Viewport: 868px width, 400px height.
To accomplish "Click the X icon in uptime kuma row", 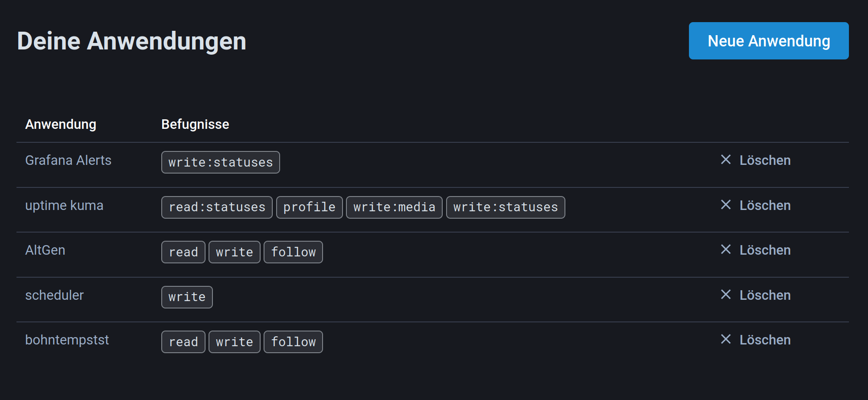I will [x=726, y=205].
